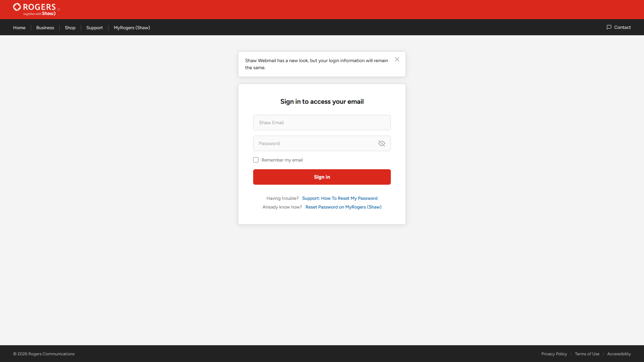The height and width of the screenshot is (362, 644).
Task: Click the red Sign in button
Action: (x=322, y=177)
